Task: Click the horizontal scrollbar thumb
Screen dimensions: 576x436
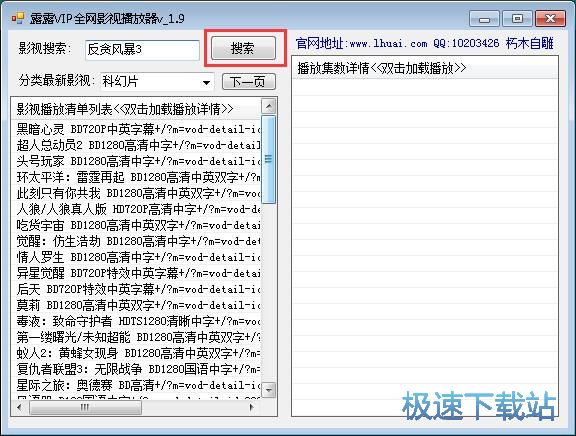Action: tap(85, 407)
